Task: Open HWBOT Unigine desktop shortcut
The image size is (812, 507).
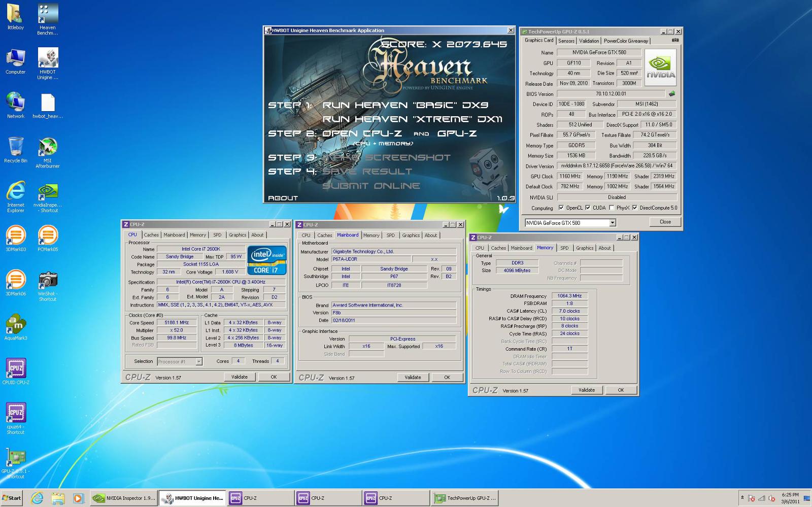Action: coord(47,63)
